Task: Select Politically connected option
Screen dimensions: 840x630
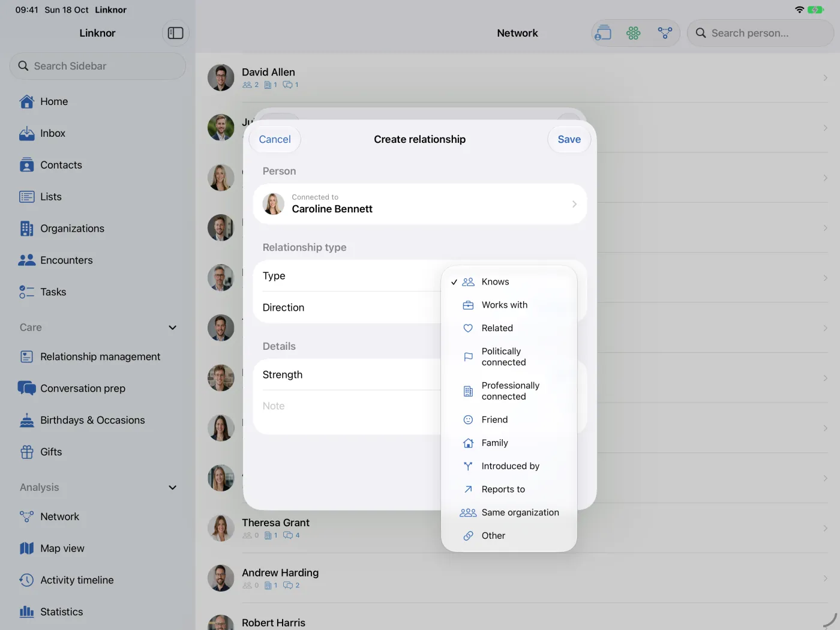Action: click(x=509, y=357)
